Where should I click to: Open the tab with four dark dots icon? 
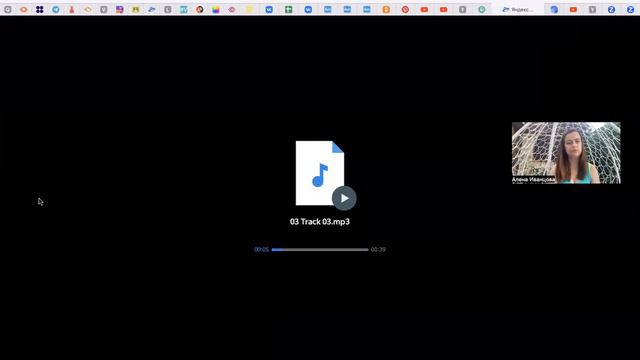(x=40, y=9)
